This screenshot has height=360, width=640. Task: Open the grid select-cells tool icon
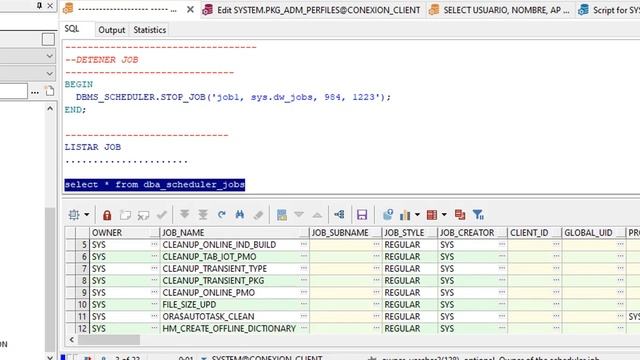pyautogui.click(x=74, y=215)
